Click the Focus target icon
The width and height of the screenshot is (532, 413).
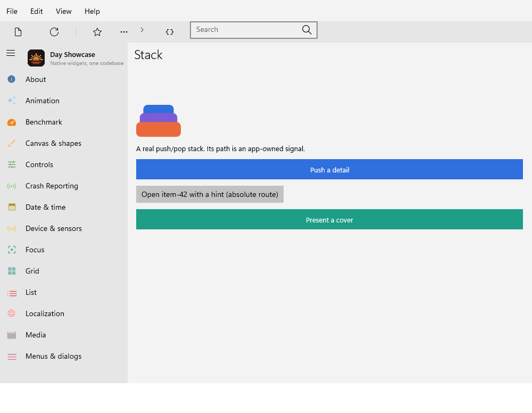pyautogui.click(x=12, y=250)
